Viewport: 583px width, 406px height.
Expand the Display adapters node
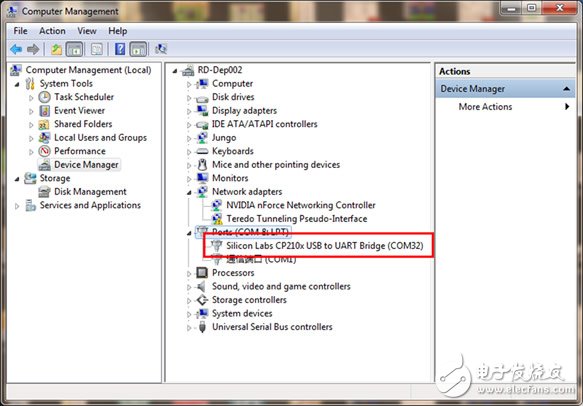[x=189, y=111]
